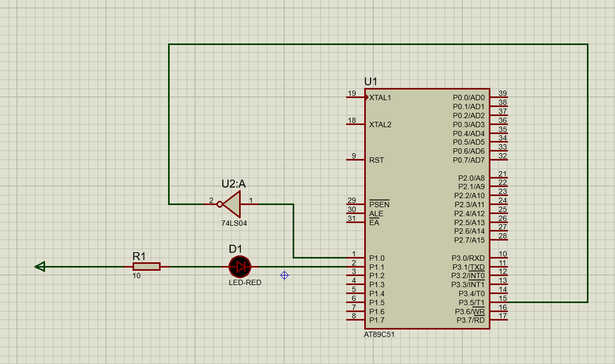Viewport: 615px width, 364px height.
Task: Click the P0.5/AD5 pin label
Action: pyautogui.click(x=469, y=142)
